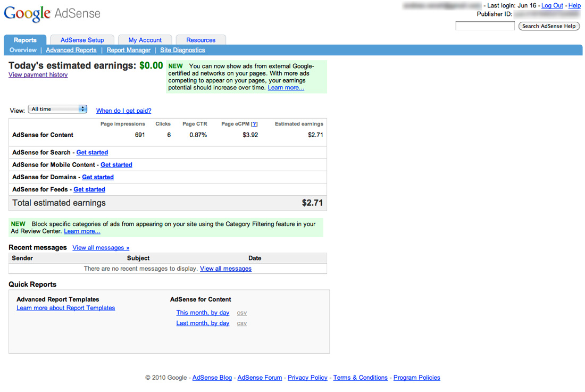Visit the AdSense Forum footer link
This screenshot has height=392, width=585.
260,378
